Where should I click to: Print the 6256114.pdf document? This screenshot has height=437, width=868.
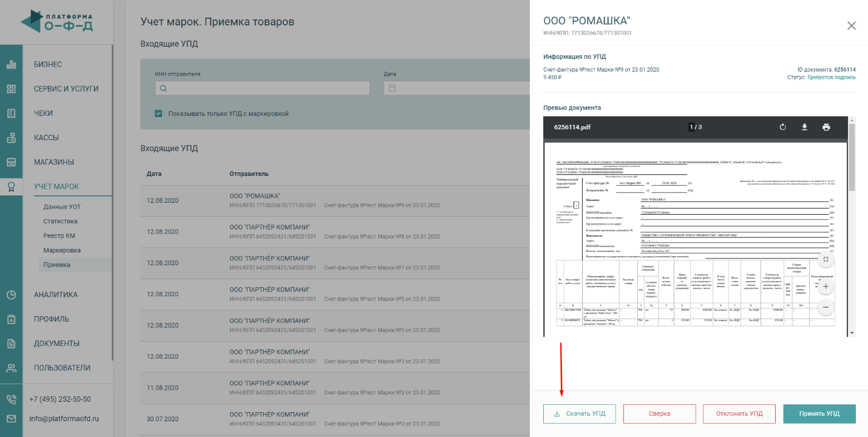pos(826,127)
